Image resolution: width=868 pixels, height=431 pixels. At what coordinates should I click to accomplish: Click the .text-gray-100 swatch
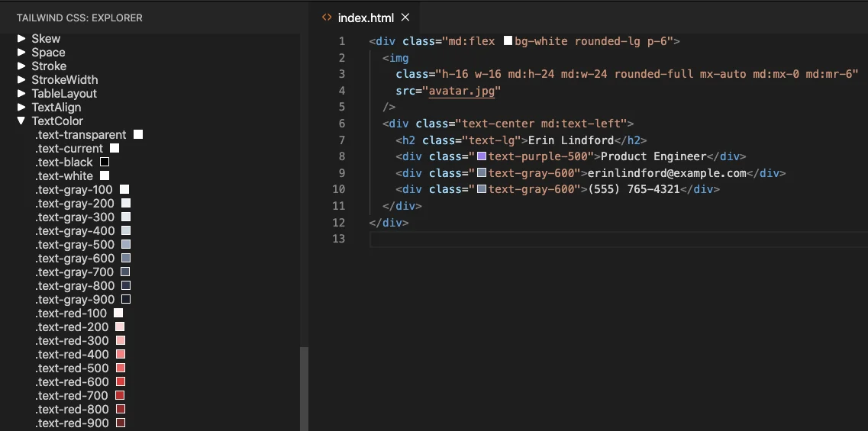coord(124,190)
